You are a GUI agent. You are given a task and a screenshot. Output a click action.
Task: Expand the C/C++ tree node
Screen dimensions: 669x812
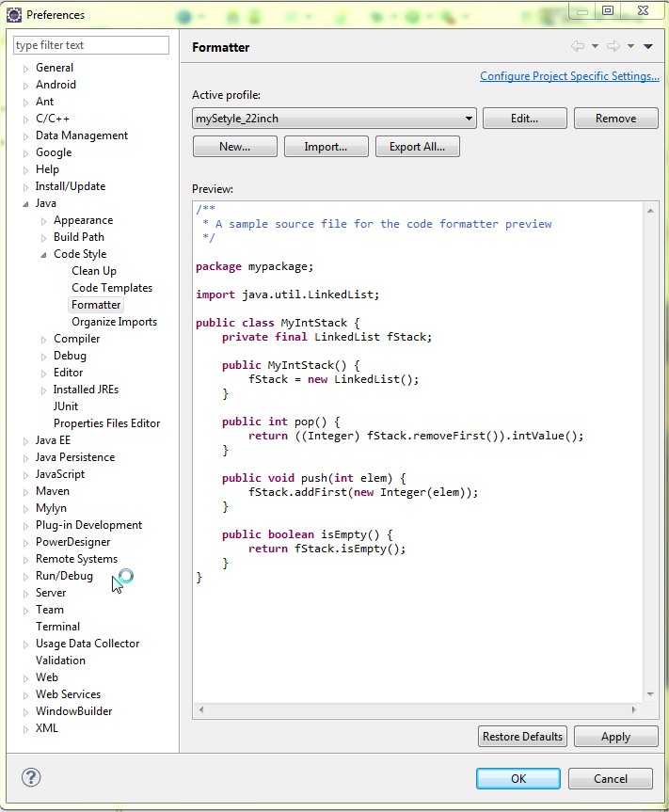[x=26, y=119]
